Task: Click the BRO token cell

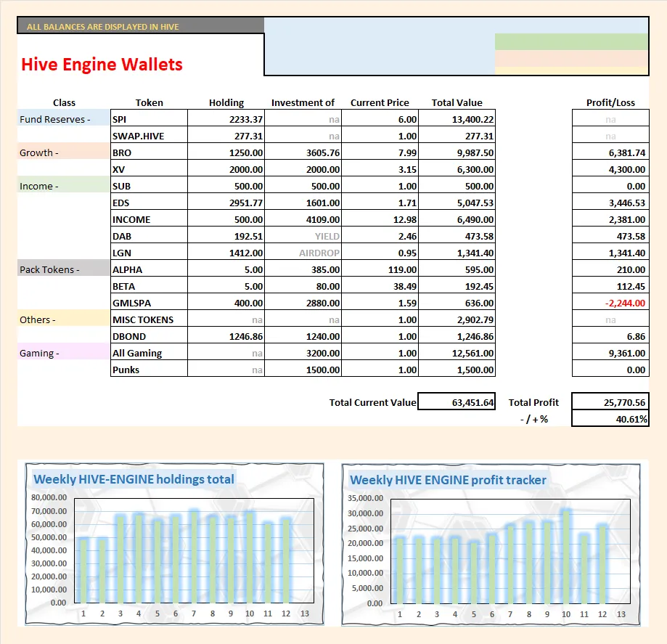Action: pos(149,152)
